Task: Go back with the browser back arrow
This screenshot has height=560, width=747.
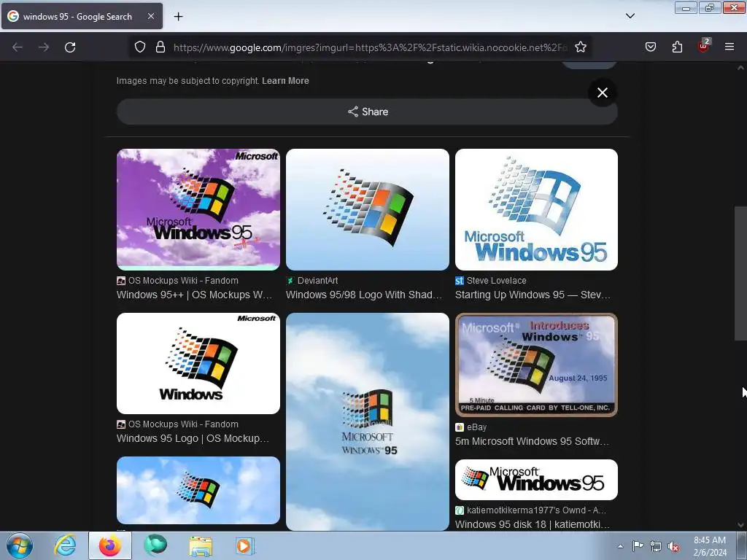Action: pos(18,47)
